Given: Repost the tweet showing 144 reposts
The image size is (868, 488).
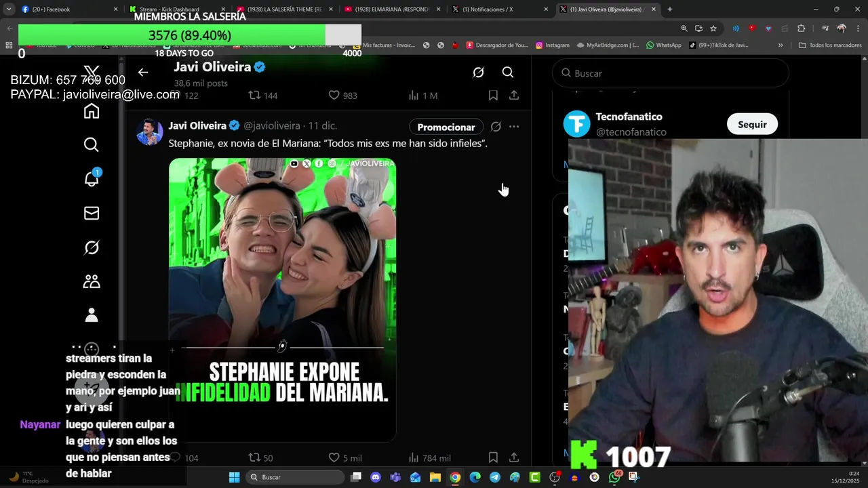Looking at the screenshot, I should tap(263, 96).
